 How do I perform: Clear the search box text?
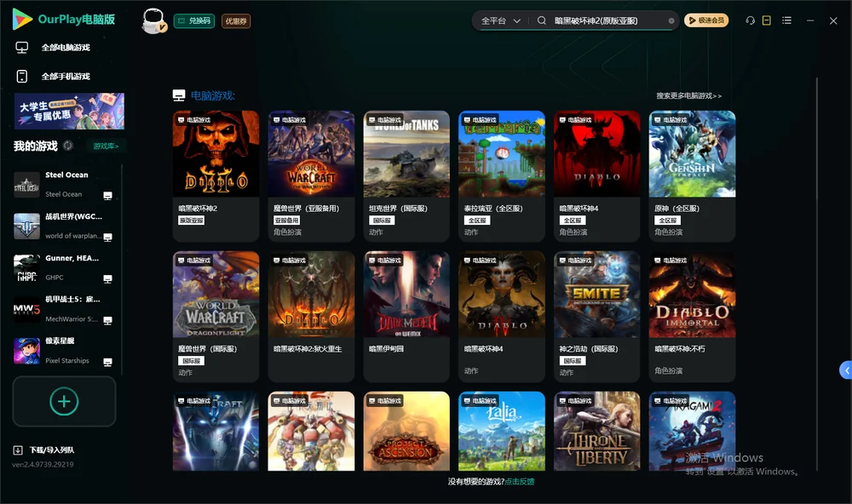coord(671,20)
